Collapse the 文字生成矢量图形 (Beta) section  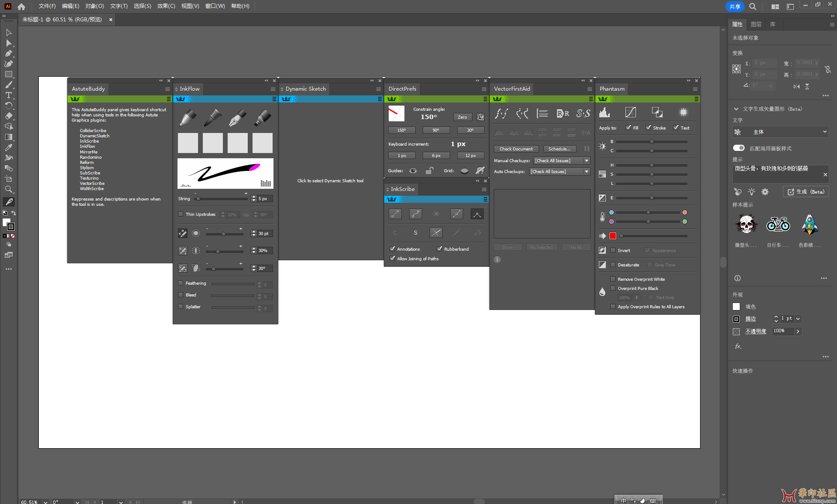coord(736,109)
